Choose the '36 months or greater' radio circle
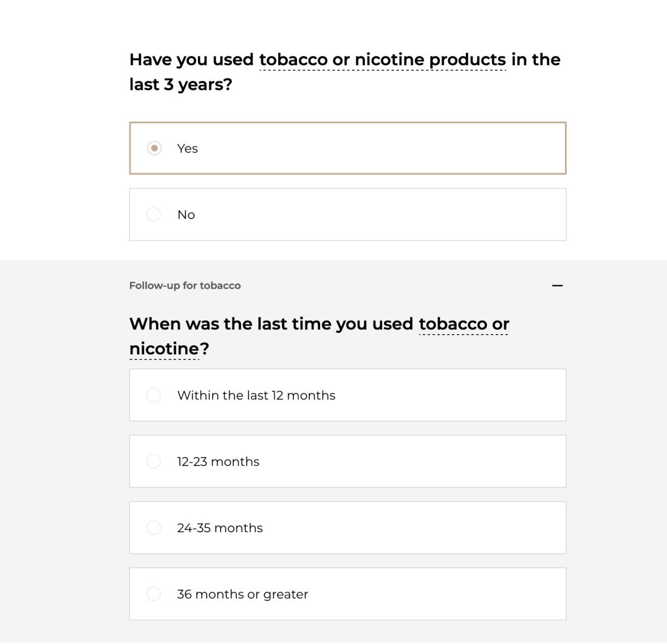This screenshot has height=644, width=667. pyautogui.click(x=154, y=594)
